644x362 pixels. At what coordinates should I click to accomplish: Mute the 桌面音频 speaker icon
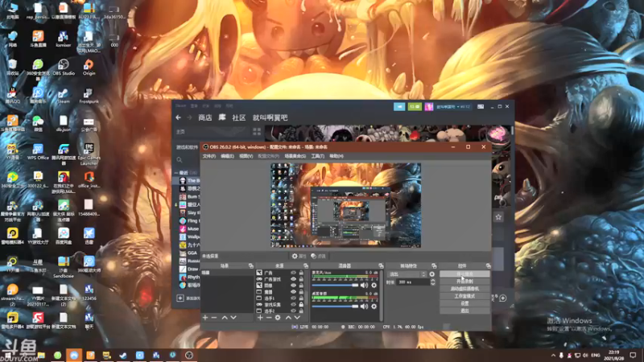coord(365,306)
